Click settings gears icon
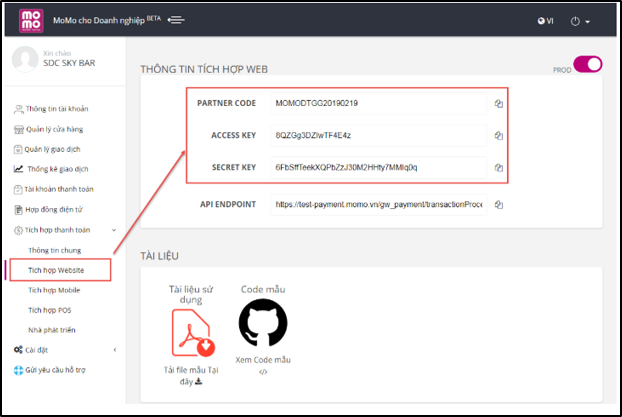The height and width of the screenshot is (417, 622). point(18,350)
